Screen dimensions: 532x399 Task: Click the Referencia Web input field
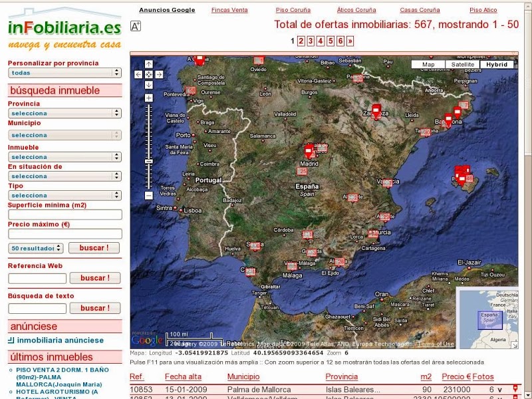37,279
